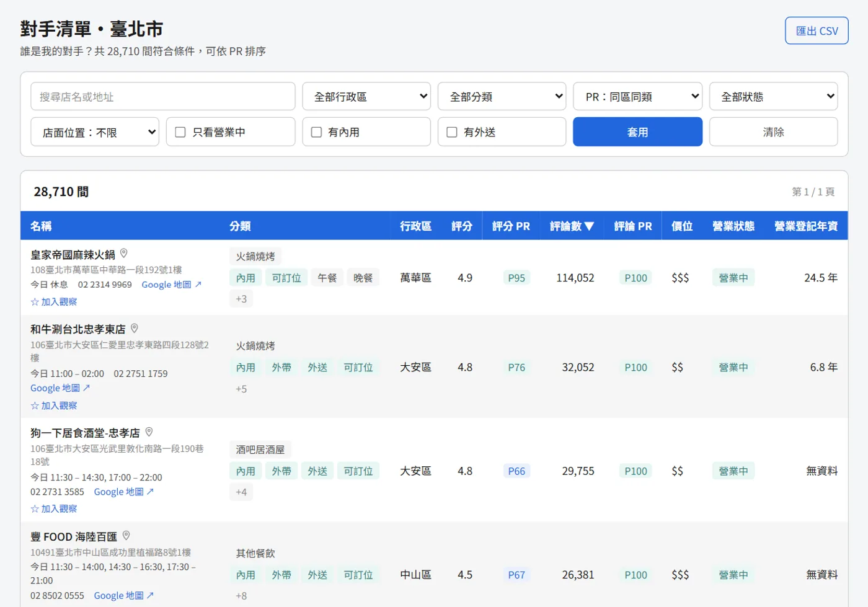The width and height of the screenshot is (868, 607).
Task: Click map pin icon beside 和牛涮台北忠孝東店
Action: coord(134,328)
